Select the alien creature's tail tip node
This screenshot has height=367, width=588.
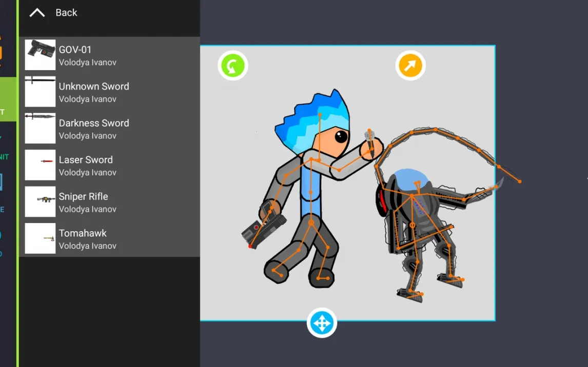point(520,181)
